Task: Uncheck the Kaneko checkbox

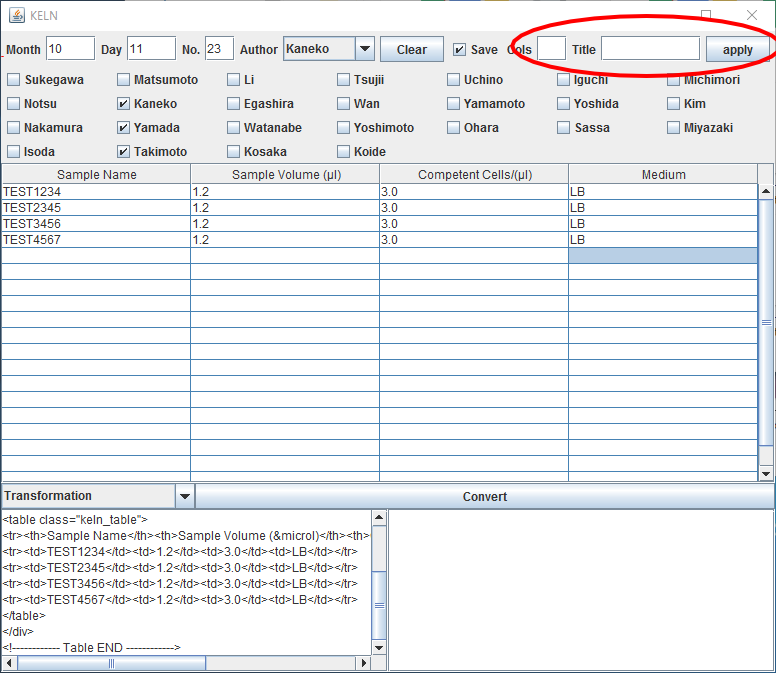Action: 123,103
